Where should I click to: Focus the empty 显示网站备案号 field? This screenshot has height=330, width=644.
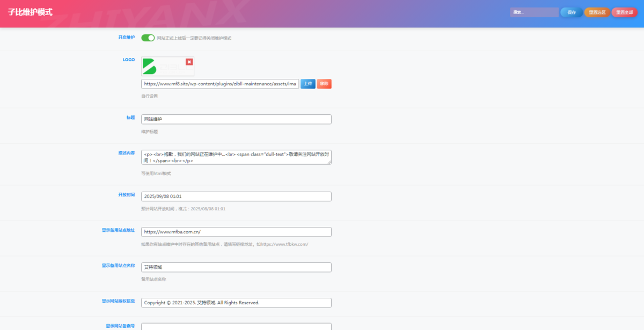236,326
